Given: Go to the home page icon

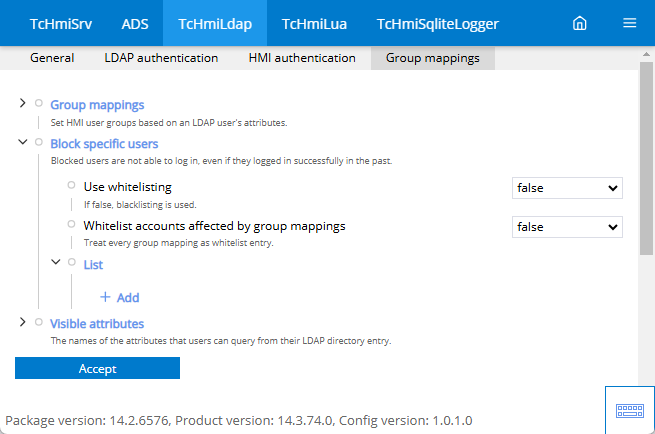Looking at the screenshot, I should (x=579, y=23).
